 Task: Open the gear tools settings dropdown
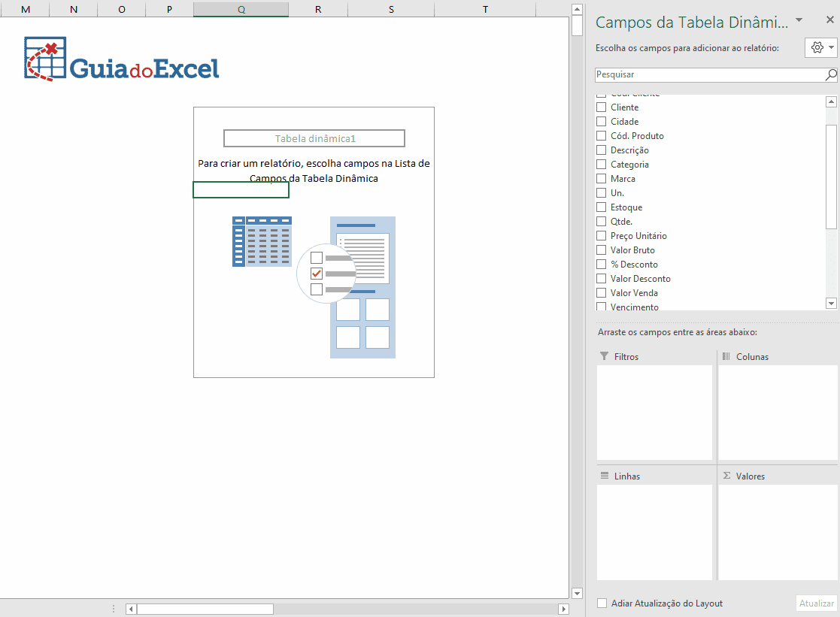[820, 47]
